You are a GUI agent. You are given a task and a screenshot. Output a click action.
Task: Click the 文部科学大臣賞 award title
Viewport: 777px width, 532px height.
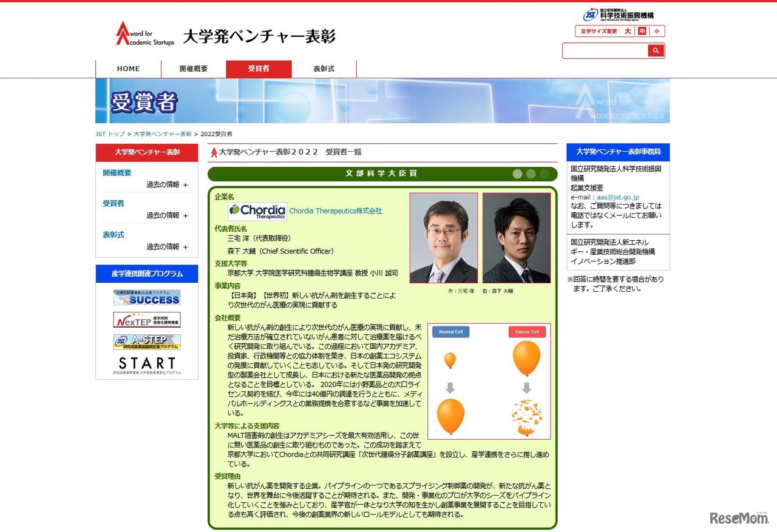coord(382,173)
